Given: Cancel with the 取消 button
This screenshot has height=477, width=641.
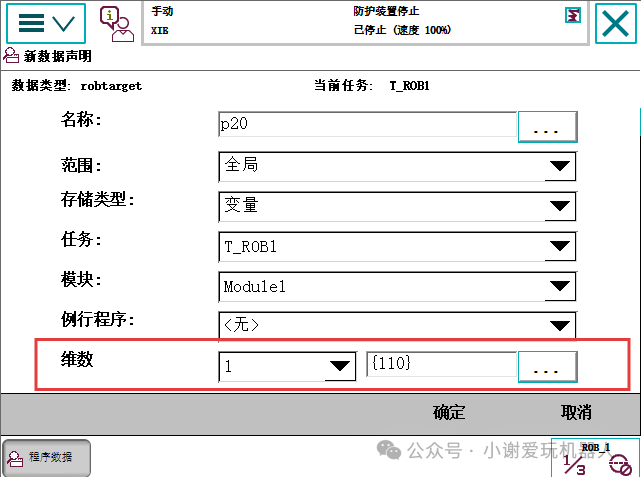Looking at the screenshot, I should [576, 412].
